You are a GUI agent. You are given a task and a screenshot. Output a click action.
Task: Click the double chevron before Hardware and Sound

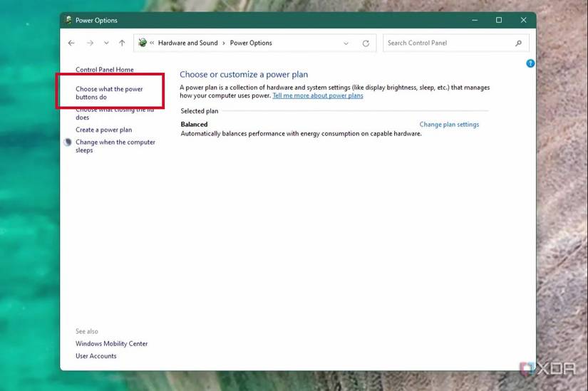(x=152, y=43)
